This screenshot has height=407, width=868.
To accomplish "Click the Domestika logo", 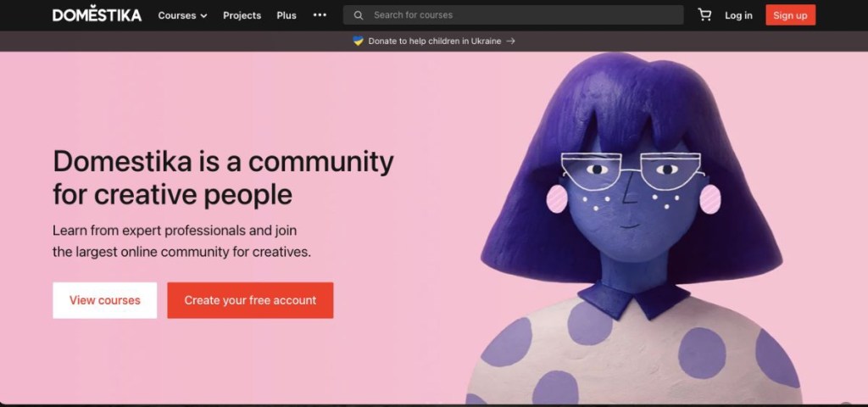I will [97, 15].
